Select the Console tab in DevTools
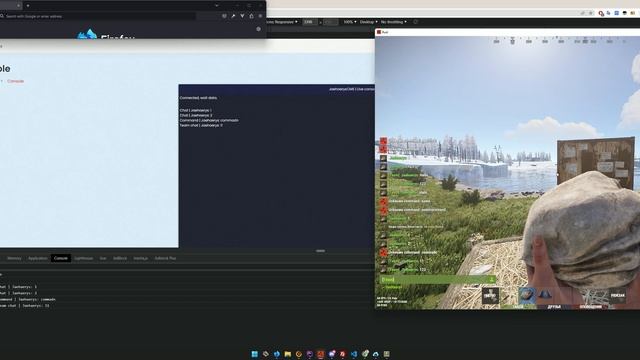Viewport: 640px width, 360px height. pos(61,258)
